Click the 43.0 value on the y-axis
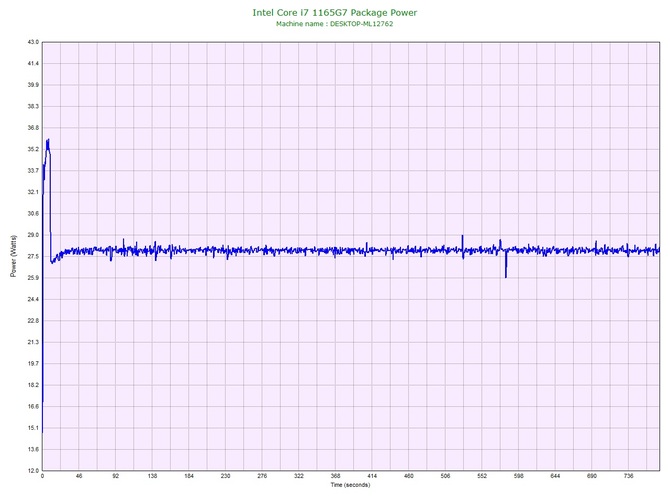The width and height of the screenshot is (670, 502). click(33, 42)
